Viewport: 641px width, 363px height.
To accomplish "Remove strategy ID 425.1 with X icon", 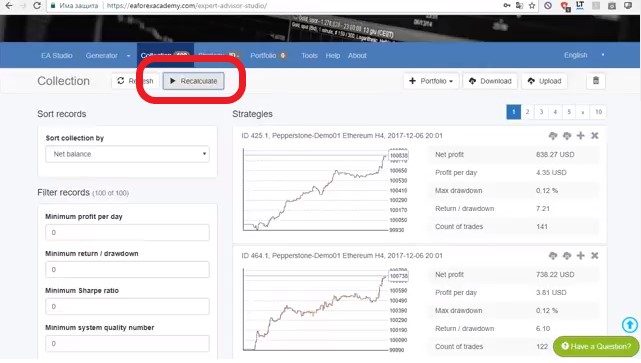I will click(x=594, y=136).
